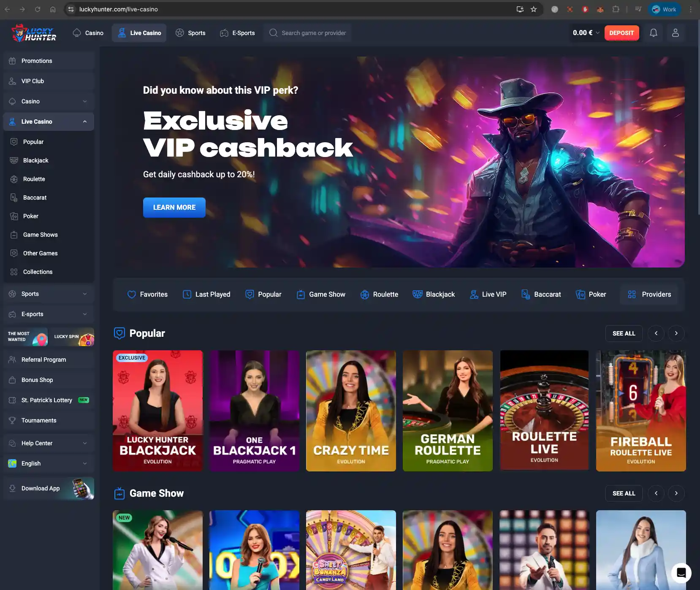Show previous Popular games with left arrow

point(656,333)
